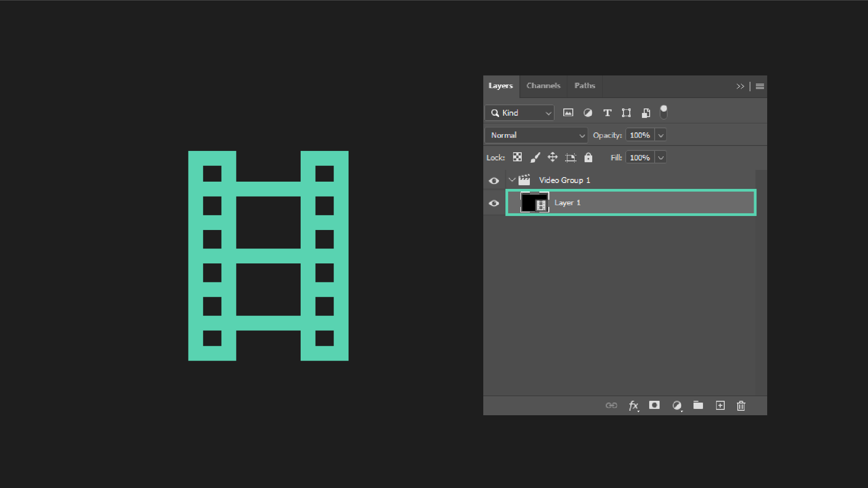Create new fill or adjustment layer
Viewport: 868px width, 488px height.
pyautogui.click(x=677, y=406)
